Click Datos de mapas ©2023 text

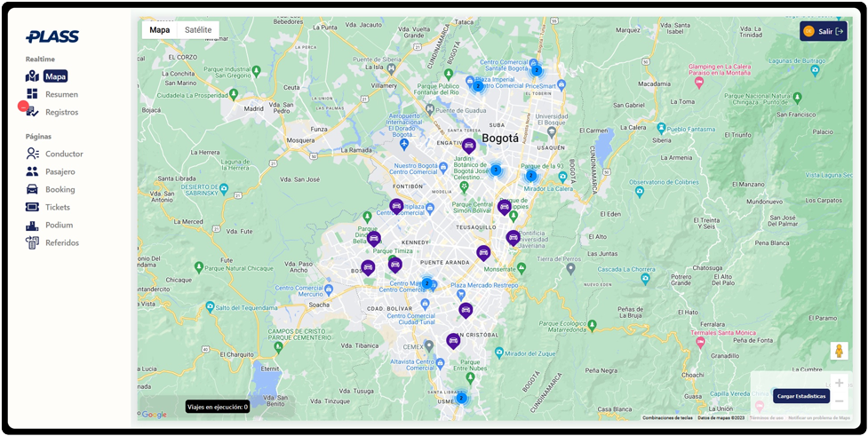721,417
